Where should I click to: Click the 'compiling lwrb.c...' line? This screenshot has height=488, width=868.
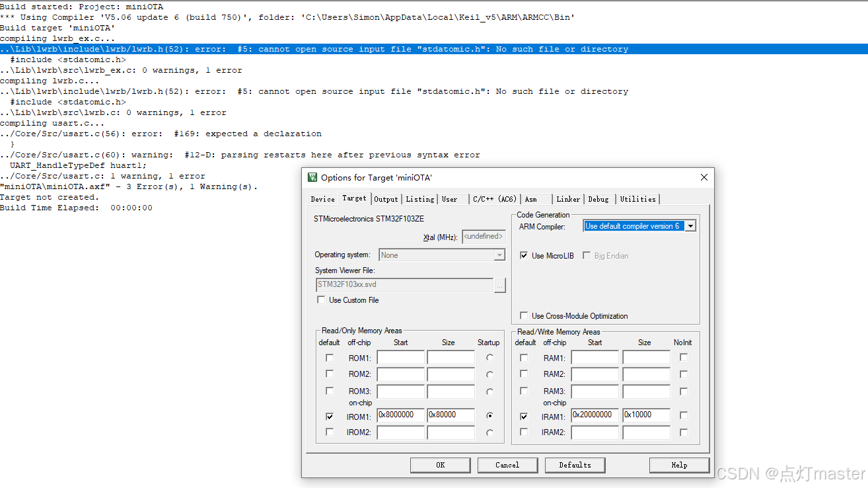pos(49,81)
